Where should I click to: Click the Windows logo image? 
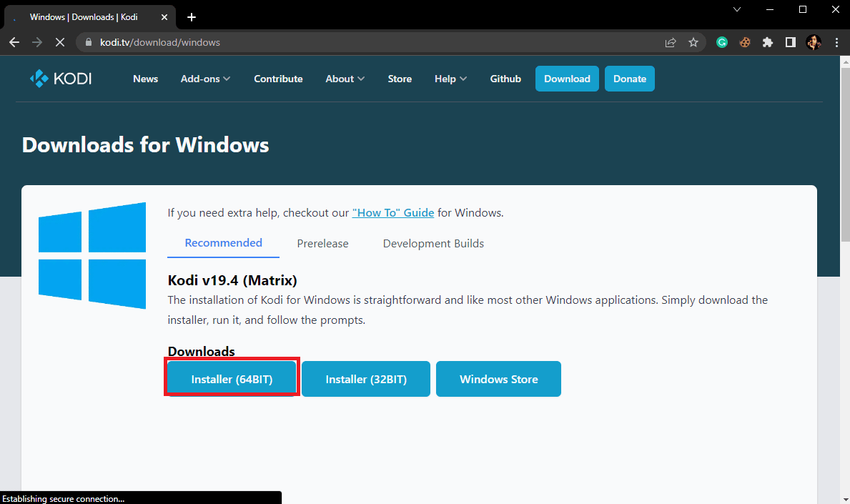[x=92, y=256]
